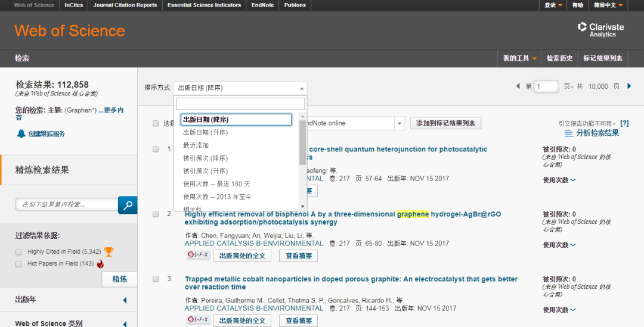Expand 使用次数 for result 1
This screenshot has width=644, height=327.
(x=559, y=180)
